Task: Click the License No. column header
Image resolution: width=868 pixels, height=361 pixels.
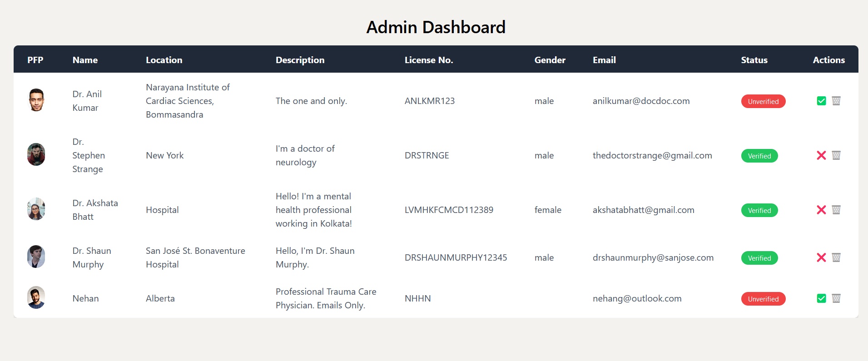Action: click(429, 60)
